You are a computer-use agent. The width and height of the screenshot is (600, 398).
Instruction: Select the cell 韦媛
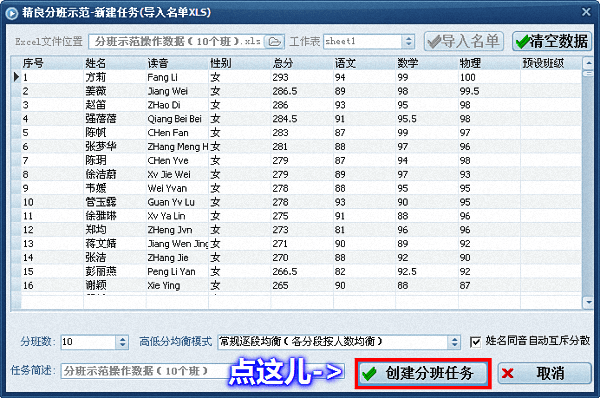[114, 188]
